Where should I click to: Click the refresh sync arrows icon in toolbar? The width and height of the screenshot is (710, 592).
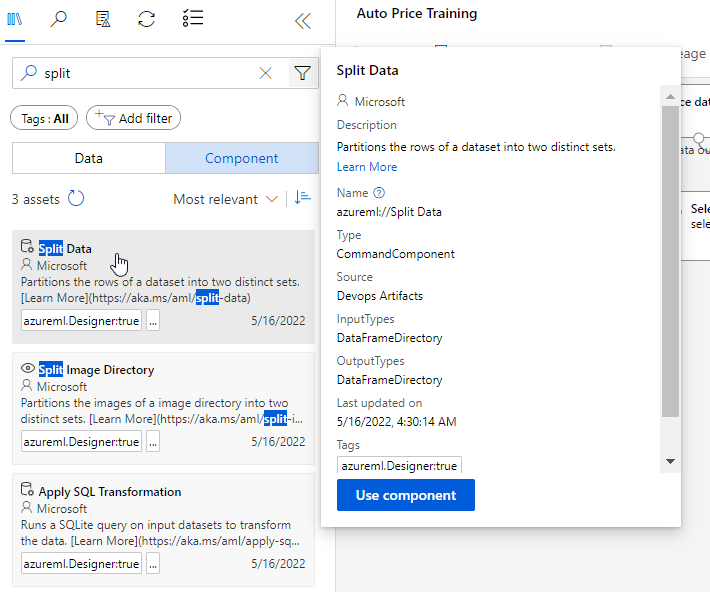pyautogui.click(x=147, y=19)
